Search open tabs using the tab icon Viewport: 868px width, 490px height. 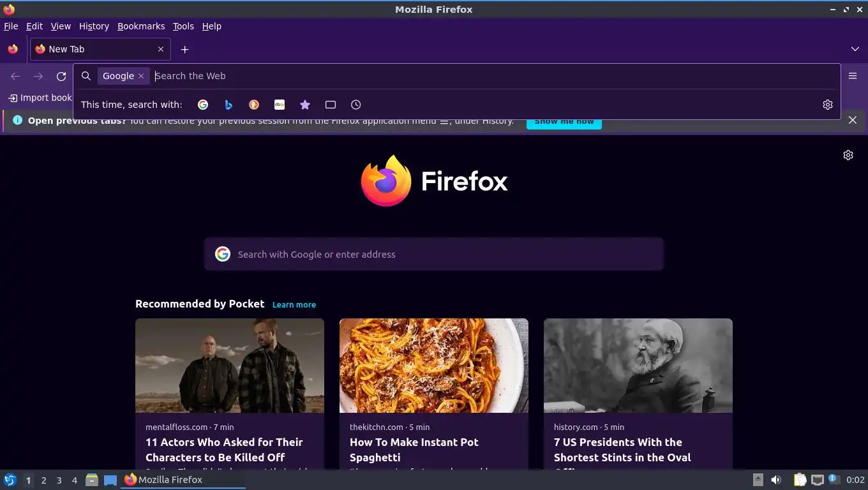point(331,105)
